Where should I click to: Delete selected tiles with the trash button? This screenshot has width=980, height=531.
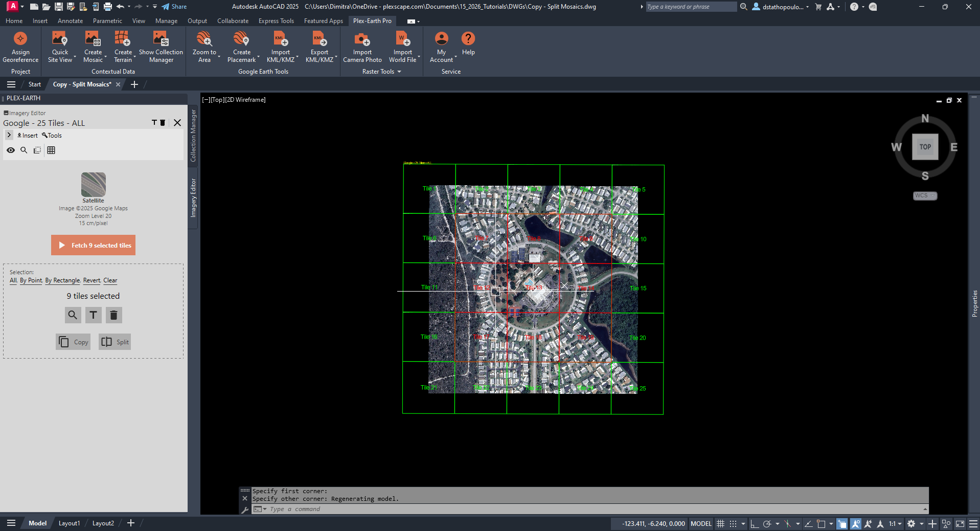pos(113,315)
